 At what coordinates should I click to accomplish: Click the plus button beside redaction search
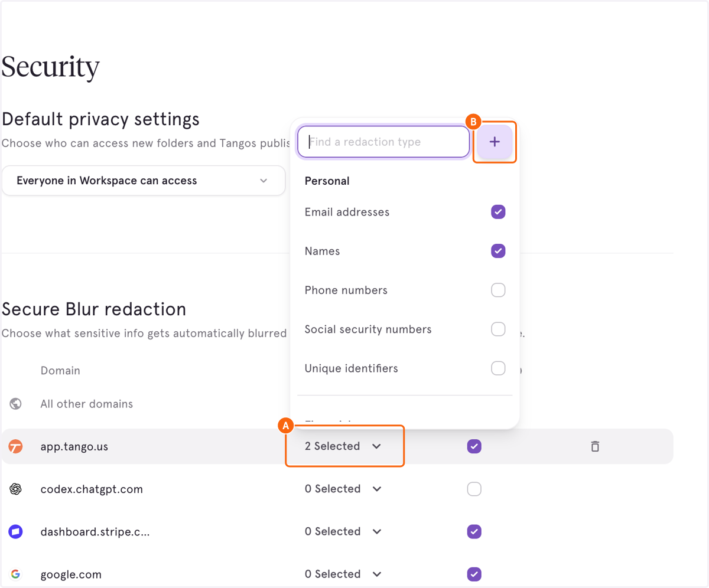[495, 142]
